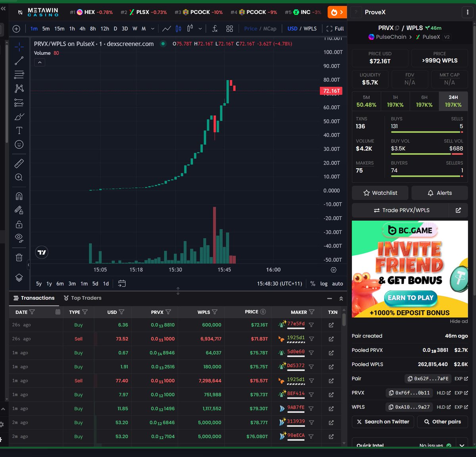Select the 3D timeframe

pos(125,29)
